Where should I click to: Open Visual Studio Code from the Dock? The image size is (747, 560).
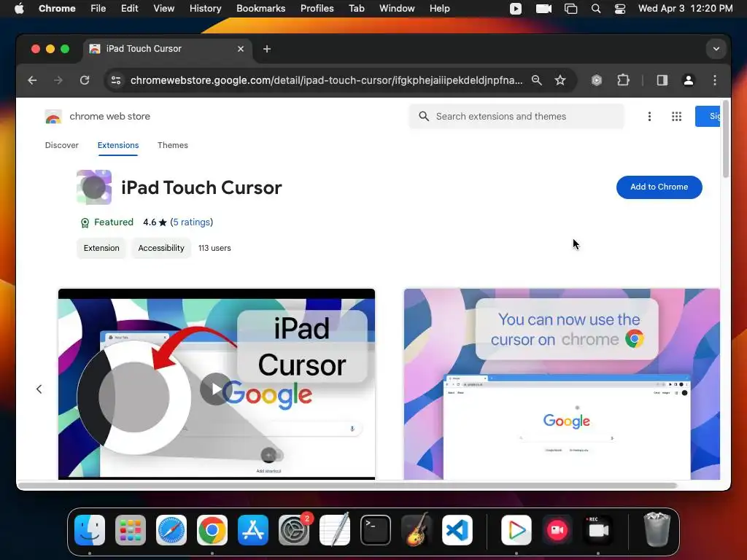point(457,530)
